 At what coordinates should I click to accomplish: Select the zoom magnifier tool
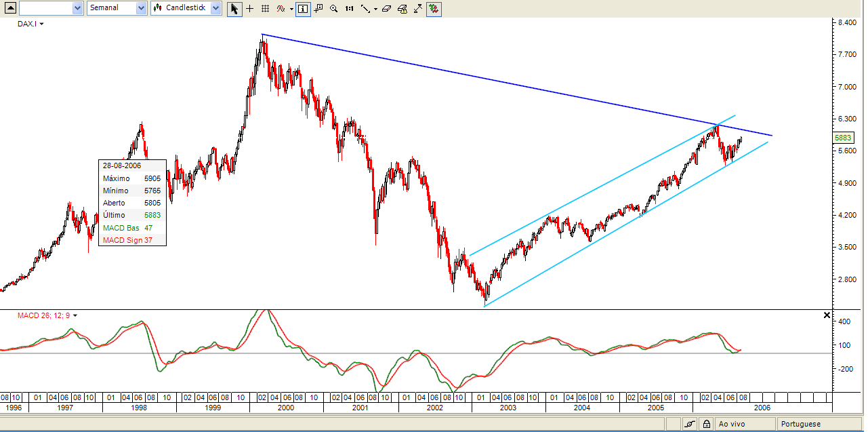tap(334, 9)
